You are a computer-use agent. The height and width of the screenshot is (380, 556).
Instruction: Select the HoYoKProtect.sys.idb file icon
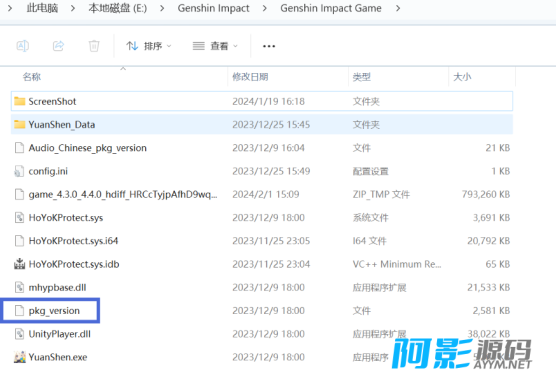click(20, 264)
